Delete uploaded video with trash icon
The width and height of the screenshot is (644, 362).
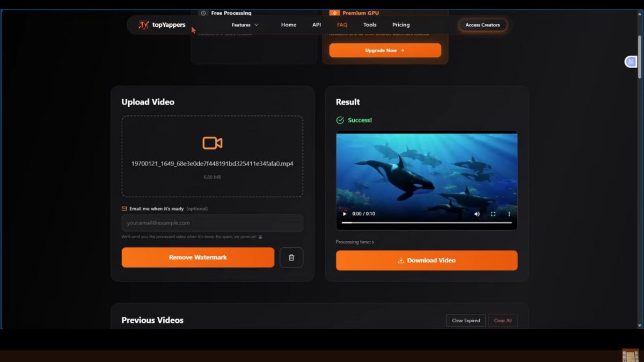[291, 257]
